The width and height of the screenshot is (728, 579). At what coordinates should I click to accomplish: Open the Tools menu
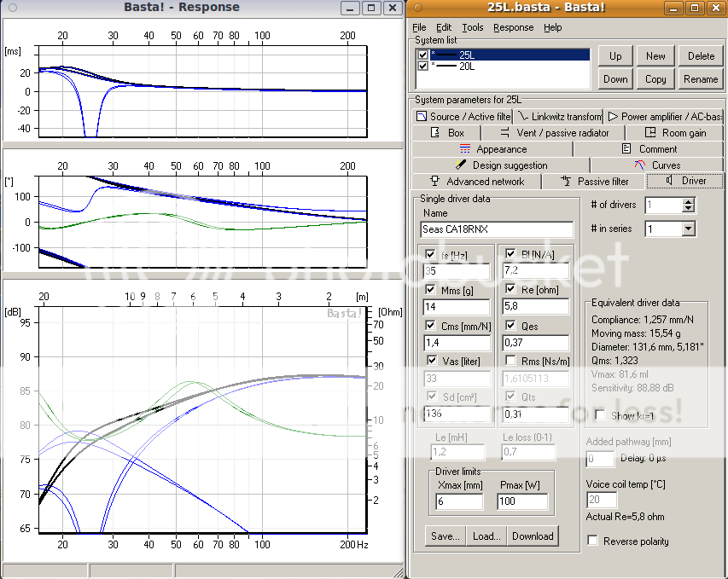472,27
